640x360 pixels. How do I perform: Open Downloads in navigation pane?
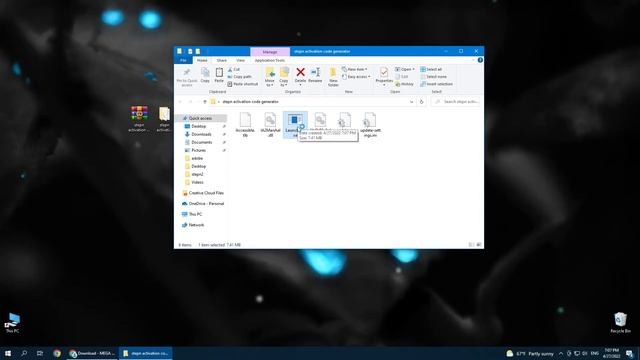point(202,134)
